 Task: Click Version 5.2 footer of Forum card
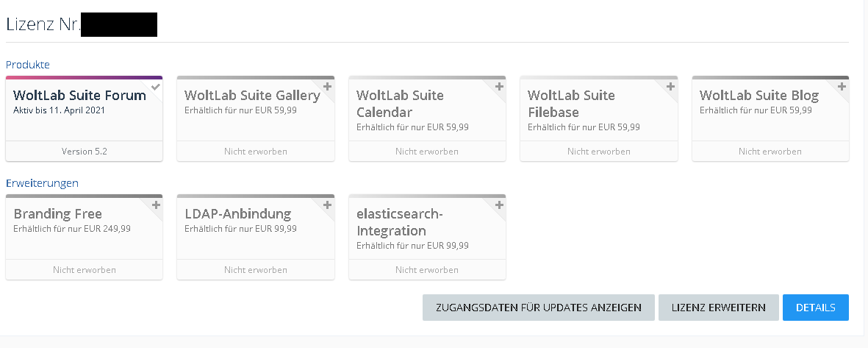click(84, 152)
